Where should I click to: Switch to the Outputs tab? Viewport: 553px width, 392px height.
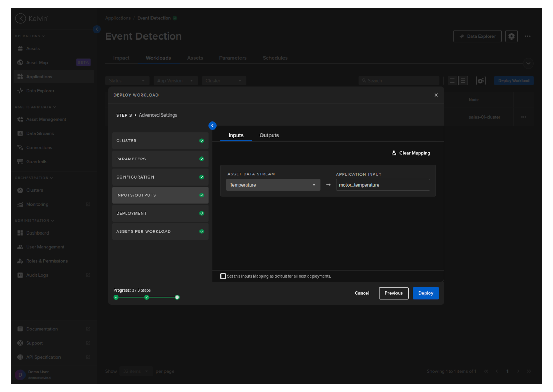[269, 135]
